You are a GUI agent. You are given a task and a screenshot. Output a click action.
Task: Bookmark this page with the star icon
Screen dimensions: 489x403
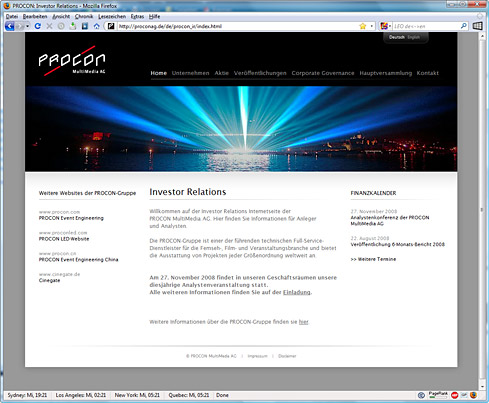363,26
